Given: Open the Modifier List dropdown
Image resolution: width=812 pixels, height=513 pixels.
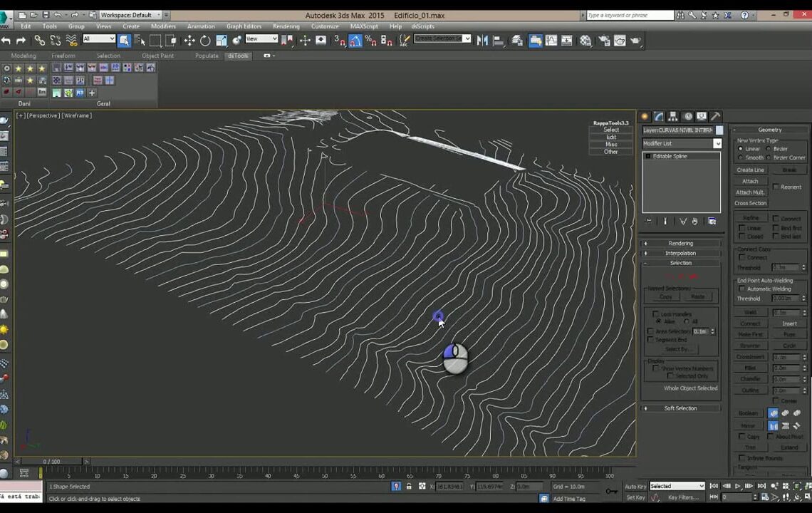Looking at the screenshot, I should (717, 143).
